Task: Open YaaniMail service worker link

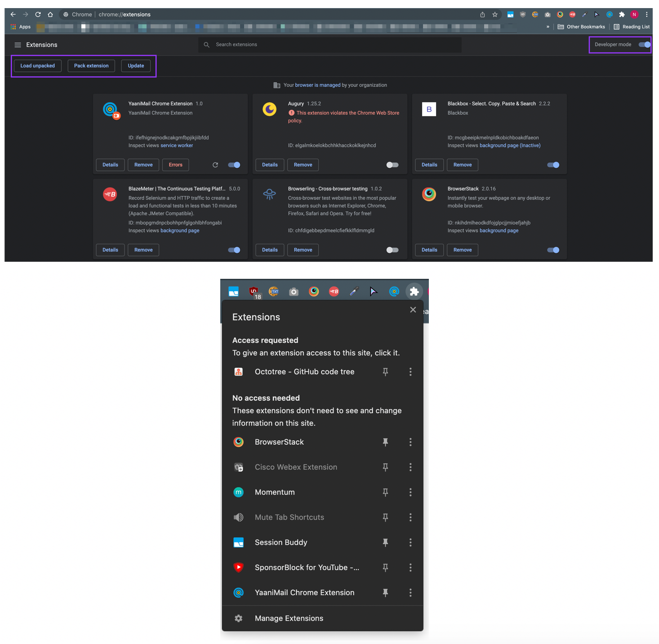Action: [177, 145]
